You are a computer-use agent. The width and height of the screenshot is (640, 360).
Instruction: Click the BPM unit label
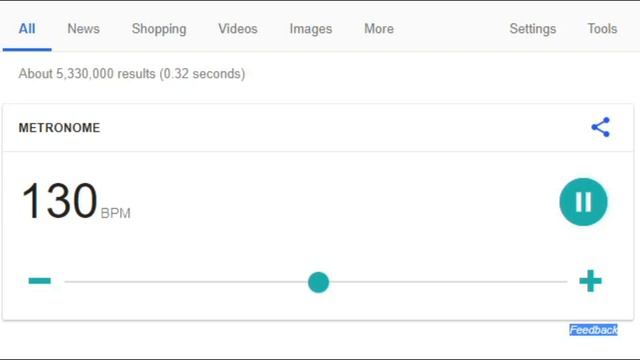[116, 213]
